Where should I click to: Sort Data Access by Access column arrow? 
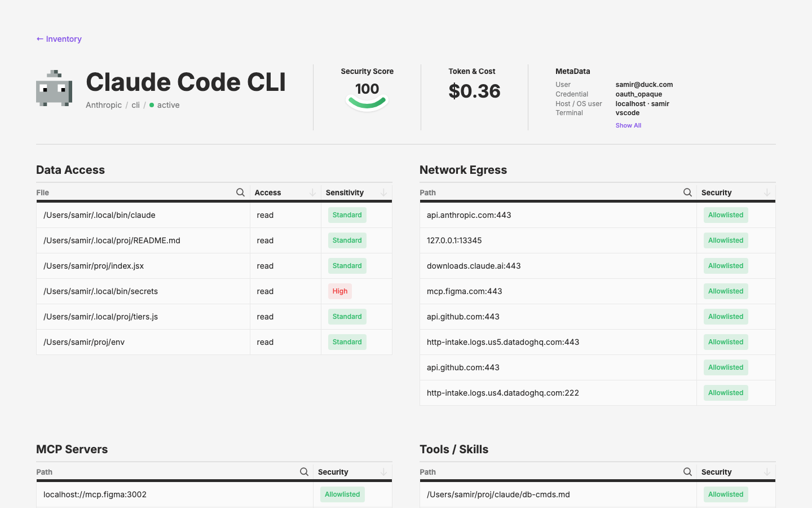(x=312, y=192)
